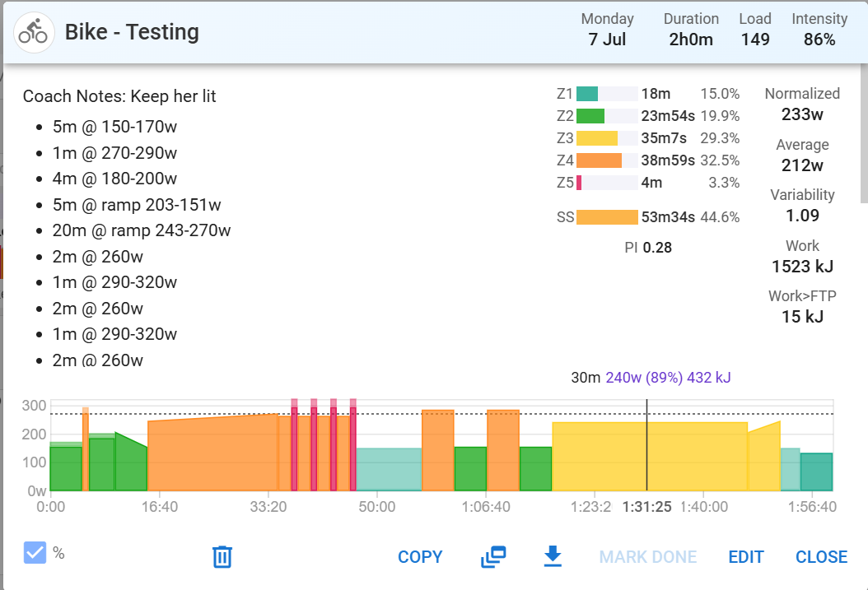
Task: Click the MARK DONE button
Action: 647,557
